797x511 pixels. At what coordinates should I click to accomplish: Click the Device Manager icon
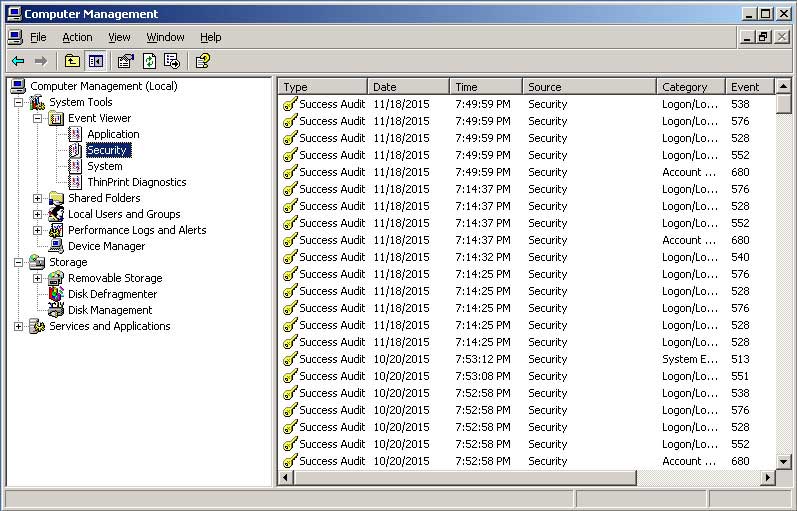[56, 246]
